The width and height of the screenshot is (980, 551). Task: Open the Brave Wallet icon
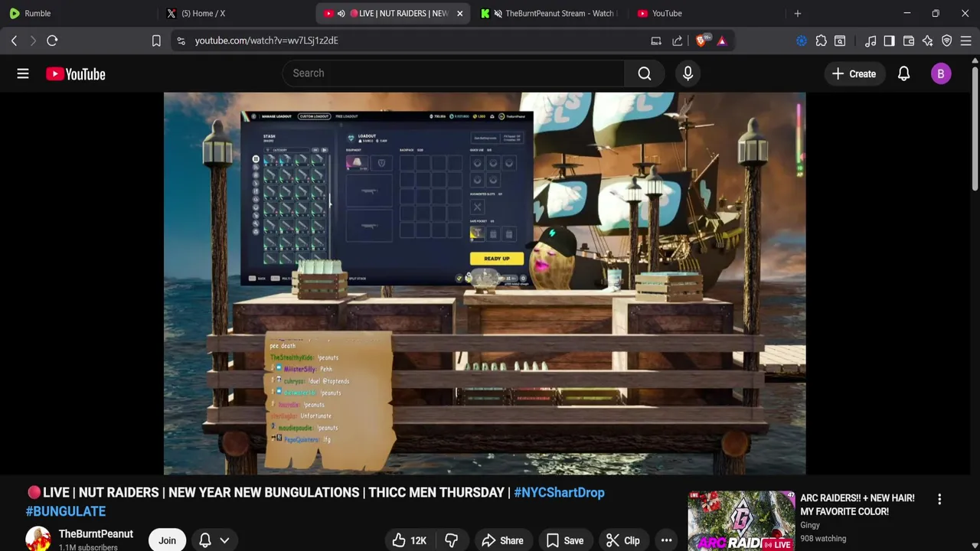tap(909, 41)
